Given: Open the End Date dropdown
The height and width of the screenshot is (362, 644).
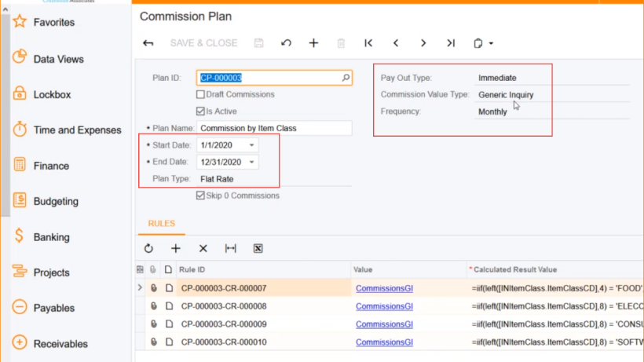Looking at the screenshot, I should tap(252, 162).
